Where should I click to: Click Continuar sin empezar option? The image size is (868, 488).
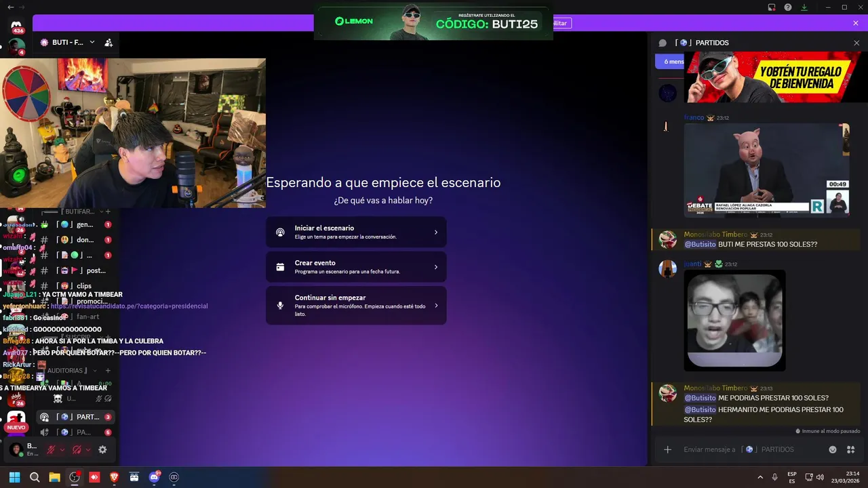(356, 305)
